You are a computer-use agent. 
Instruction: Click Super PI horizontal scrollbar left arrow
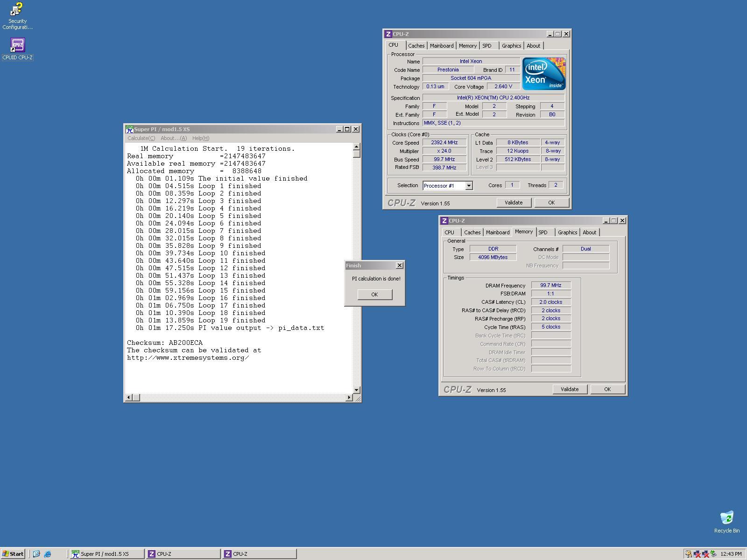coord(129,398)
